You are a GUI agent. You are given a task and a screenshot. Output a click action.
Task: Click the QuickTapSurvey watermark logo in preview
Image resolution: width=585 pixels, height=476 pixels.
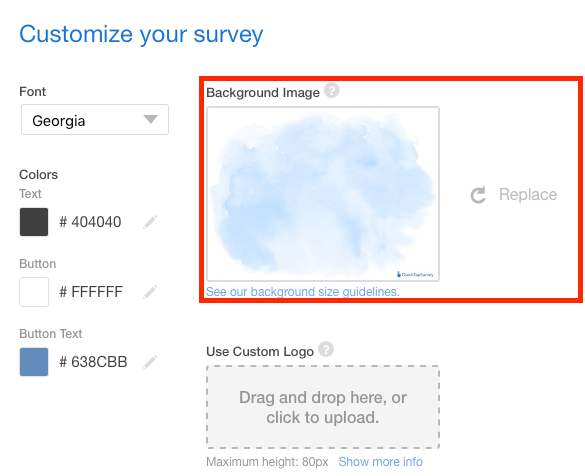click(x=415, y=275)
